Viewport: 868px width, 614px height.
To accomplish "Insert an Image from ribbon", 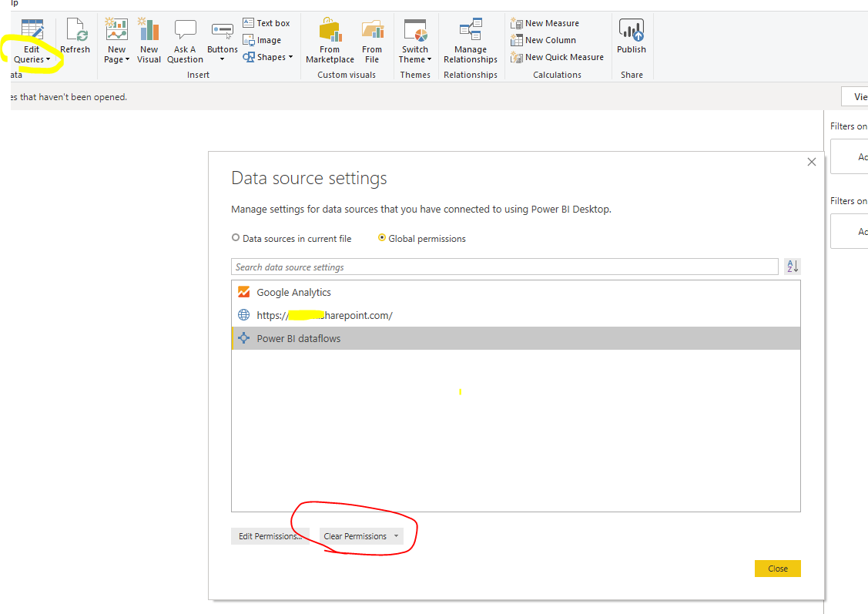I will (262, 40).
